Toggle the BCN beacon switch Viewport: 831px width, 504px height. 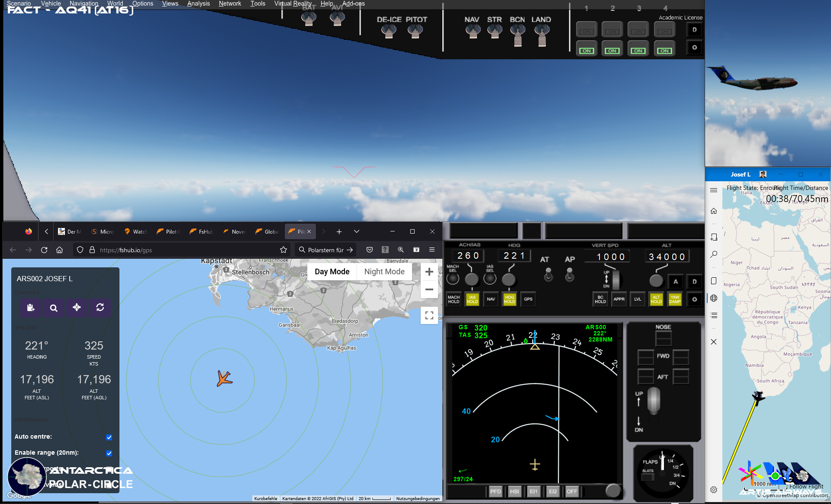pyautogui.click(x=518, y=35)
